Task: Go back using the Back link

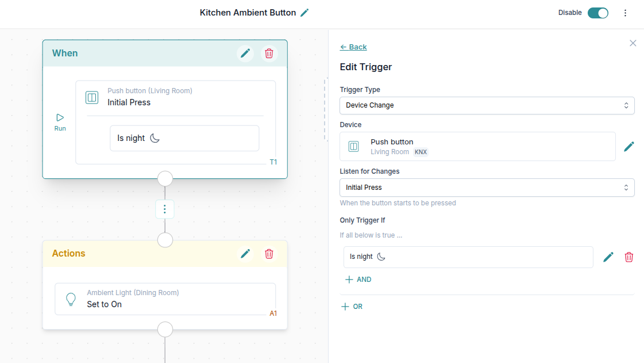Action: pos(353,47)
